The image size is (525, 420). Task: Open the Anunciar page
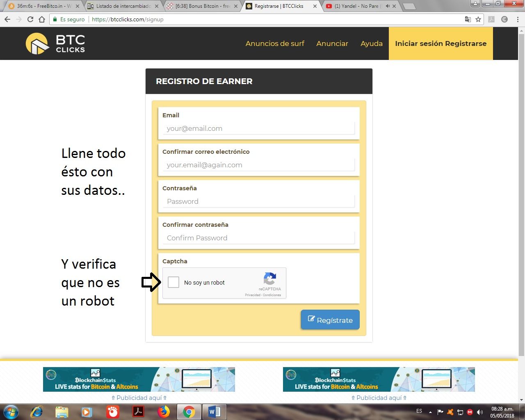tap(332, 43)
